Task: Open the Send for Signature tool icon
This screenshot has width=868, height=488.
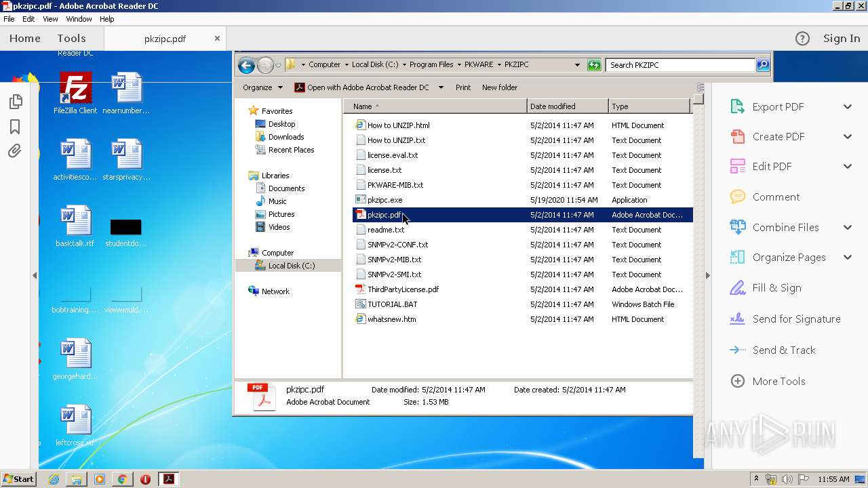Action: coord(737,319)
